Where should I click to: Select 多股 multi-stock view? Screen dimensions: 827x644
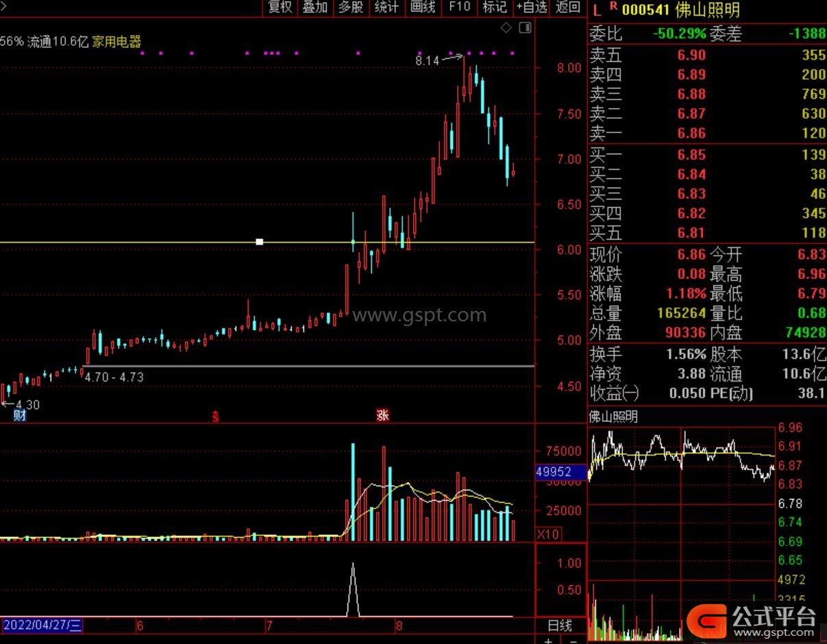(351, 8)
